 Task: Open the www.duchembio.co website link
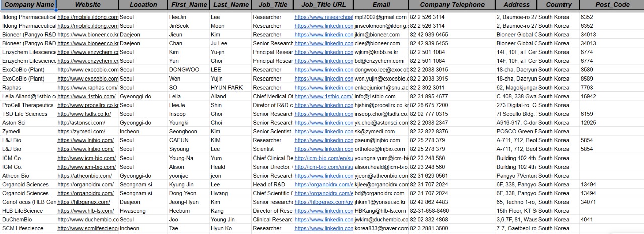(x=88, y=220)
